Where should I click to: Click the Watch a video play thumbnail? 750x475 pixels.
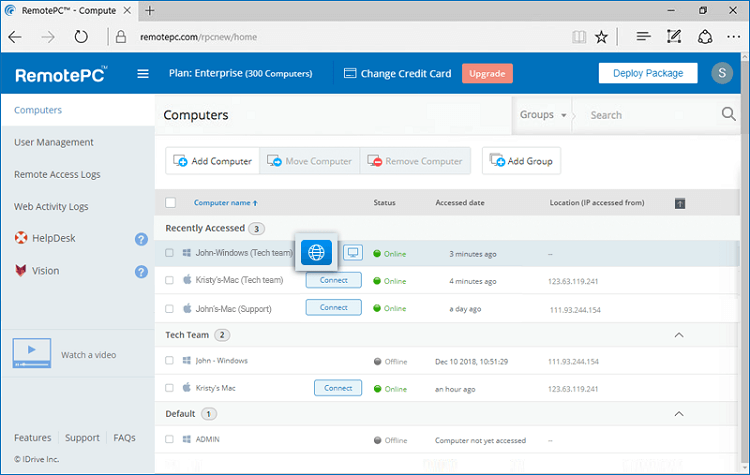tap(32, 353)
